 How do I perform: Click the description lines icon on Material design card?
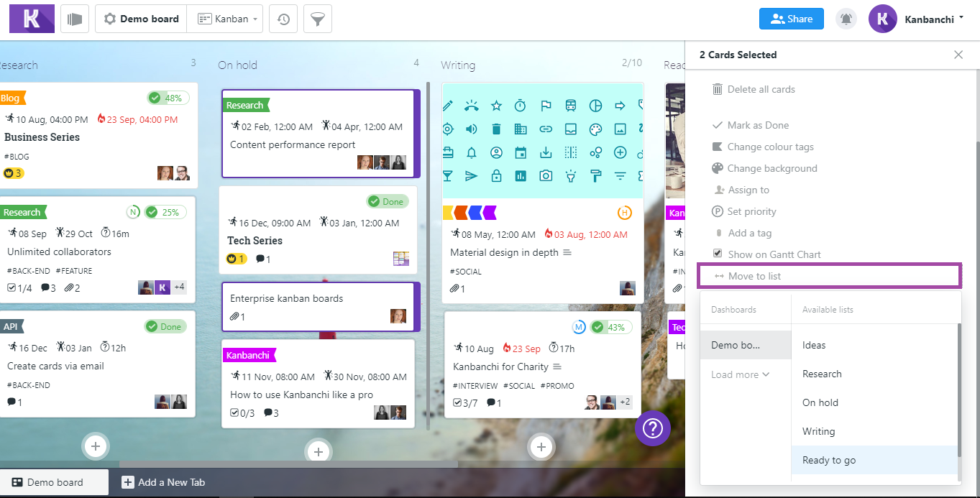[567, 252]
